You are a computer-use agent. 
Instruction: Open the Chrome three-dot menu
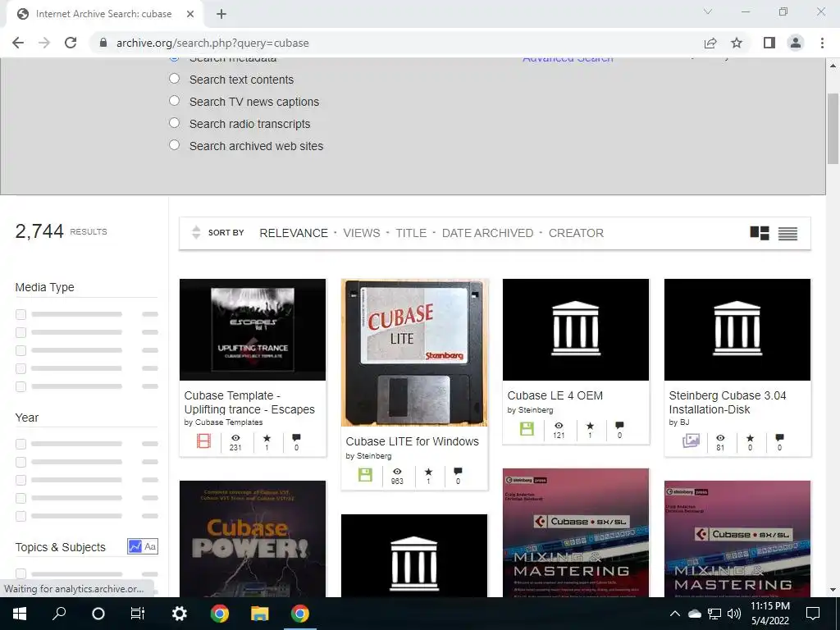pyautogui.click(x=822, y=43)
